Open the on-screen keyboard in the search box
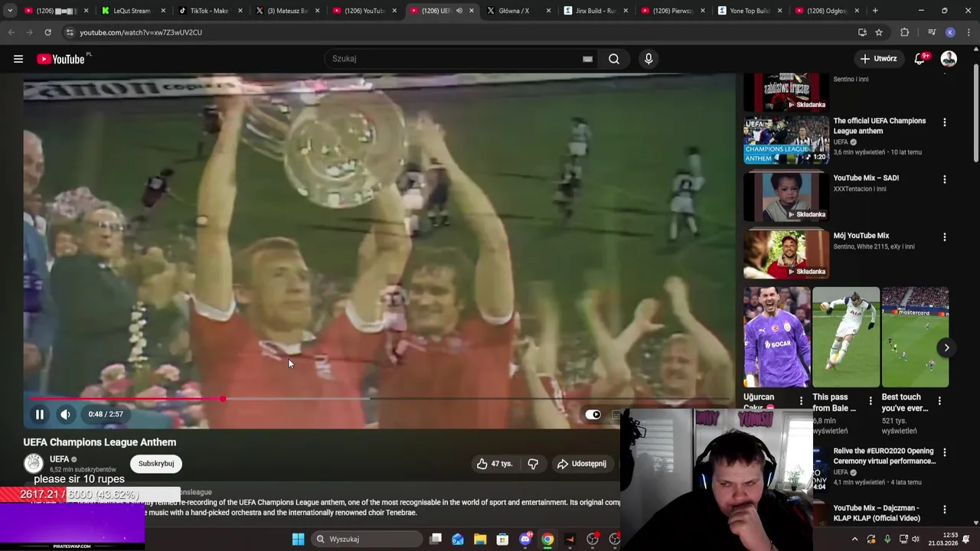 587,59
